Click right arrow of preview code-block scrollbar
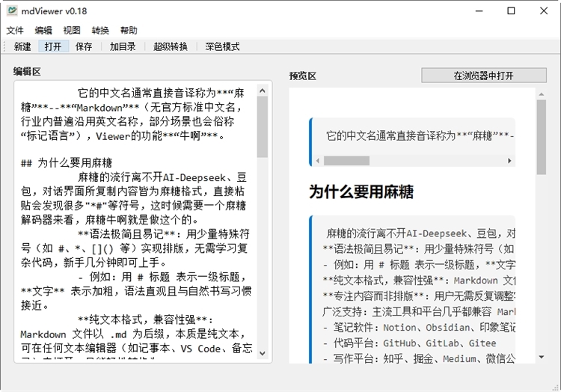 (x=509, y=161)
